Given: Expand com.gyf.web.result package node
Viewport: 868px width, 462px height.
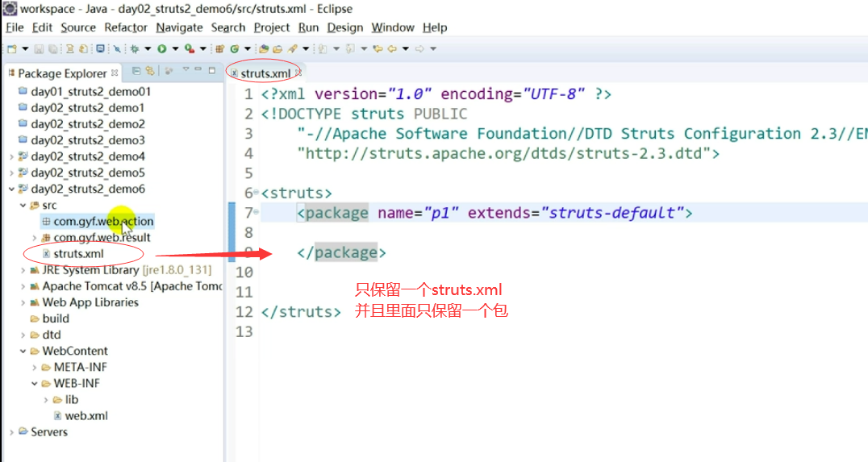Looking at the screenshot, I should click(x=35, y=237).
